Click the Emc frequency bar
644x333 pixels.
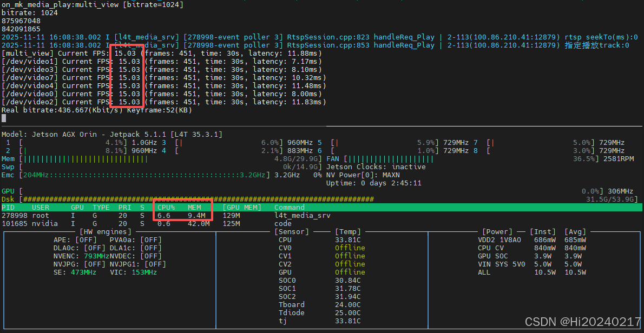point(144,175)
